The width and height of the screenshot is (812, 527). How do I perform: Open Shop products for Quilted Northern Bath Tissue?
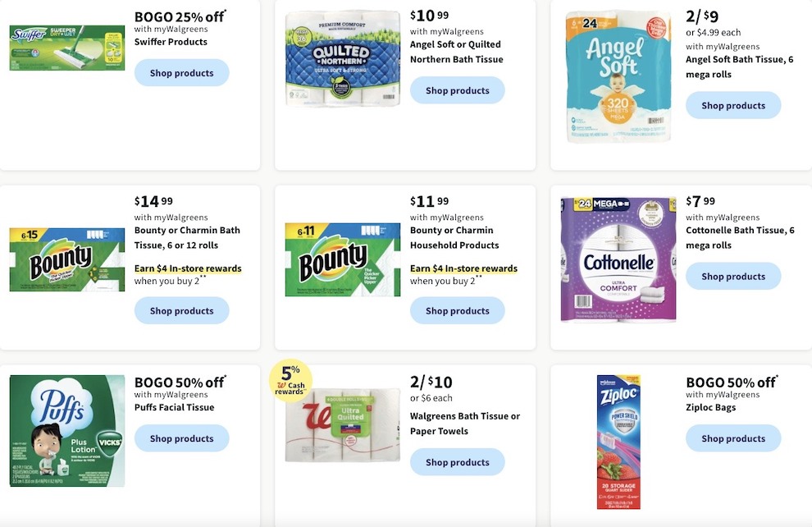click(x=458, y=90)
